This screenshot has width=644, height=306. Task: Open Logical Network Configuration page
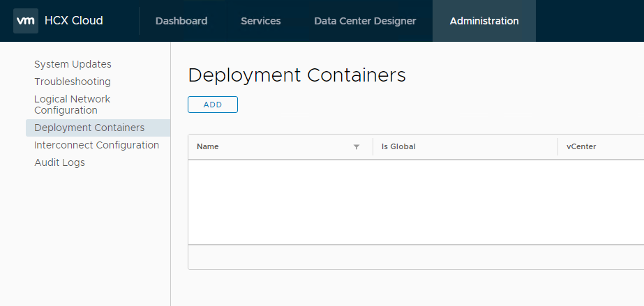pyautogui.click(x=72, y=105)
